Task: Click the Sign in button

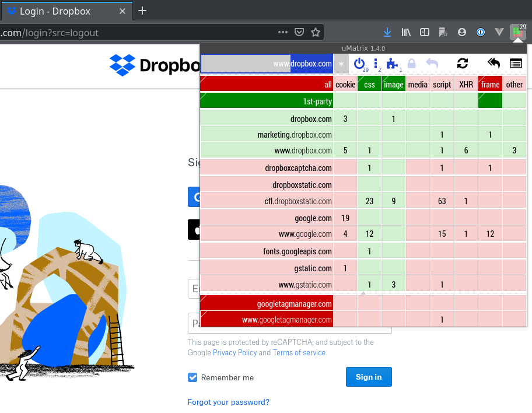Action: click(x=369, y=377)
